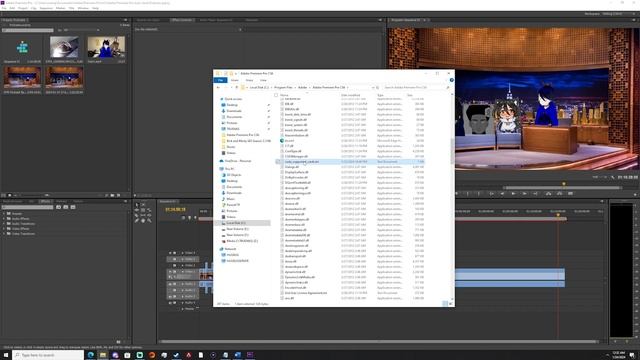The height and width of the screenshot is (360, 640).
Task: Open Quick access in navigation pane
Action: point(233,99)
